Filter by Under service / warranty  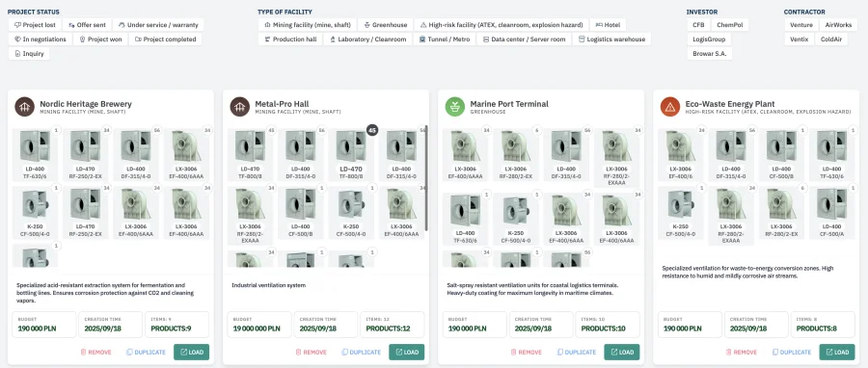tap(158, 25)
